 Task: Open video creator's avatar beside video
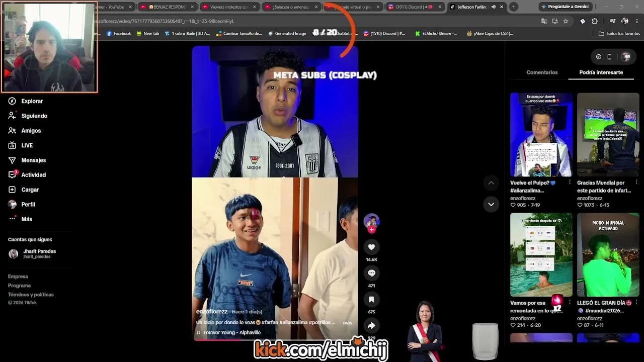(x=371, y=221)
